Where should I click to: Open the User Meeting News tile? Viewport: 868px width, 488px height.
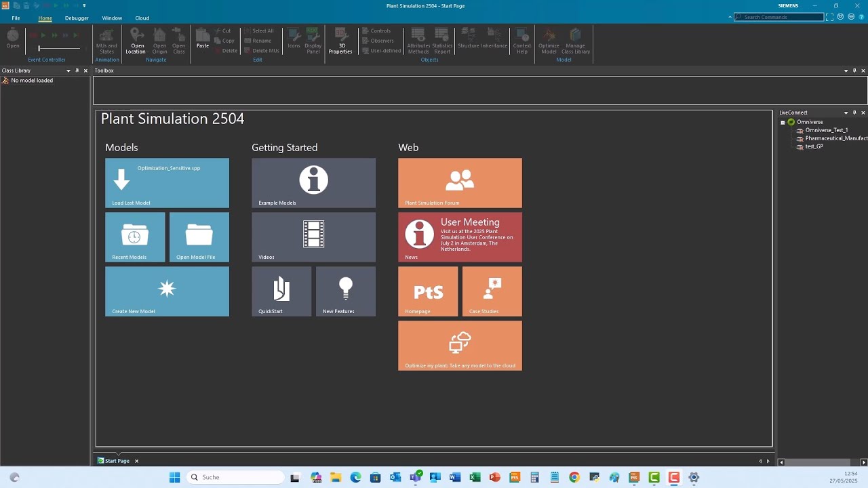pos(460,237)
